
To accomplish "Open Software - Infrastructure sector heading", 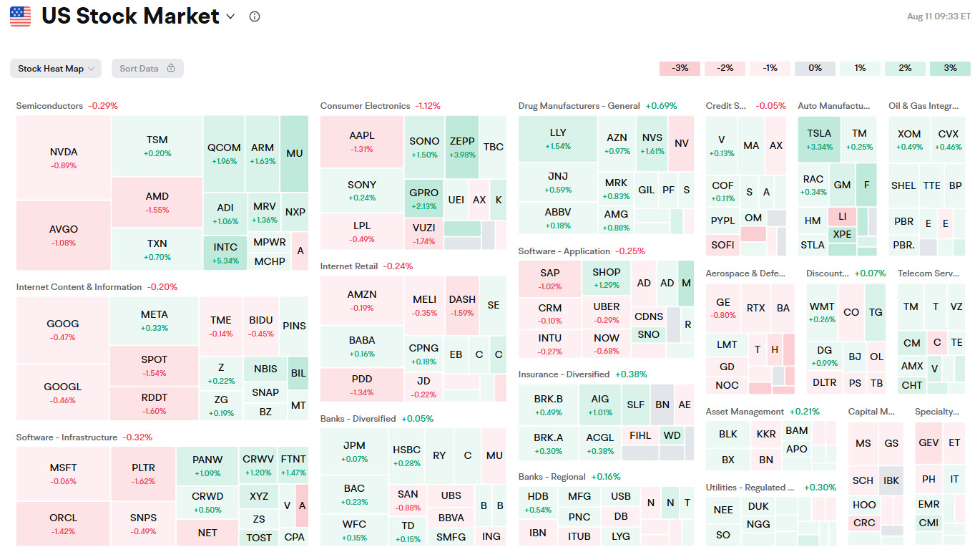I will point(67,437).
